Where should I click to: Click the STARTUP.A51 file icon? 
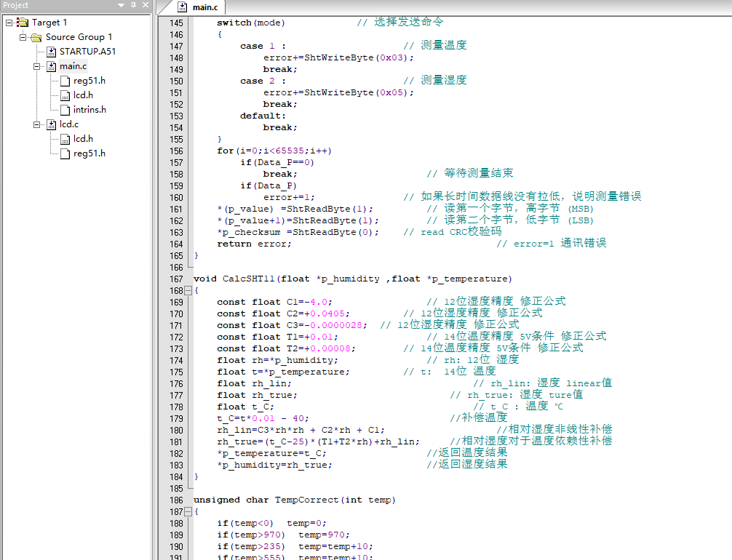click(x=52, y=52)
